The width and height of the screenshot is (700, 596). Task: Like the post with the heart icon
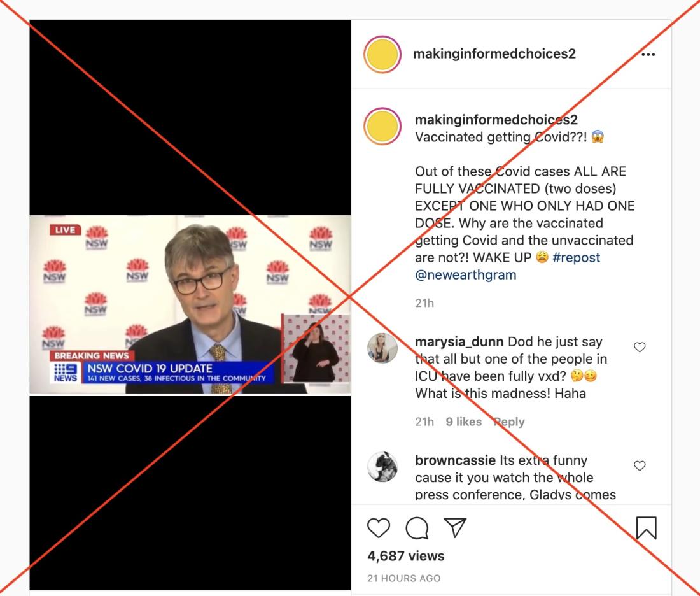pyautogui.click(x=379, y=528)
